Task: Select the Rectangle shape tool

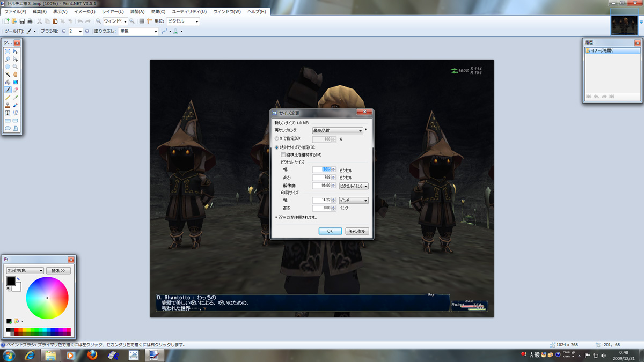Action: click(8, 121)
